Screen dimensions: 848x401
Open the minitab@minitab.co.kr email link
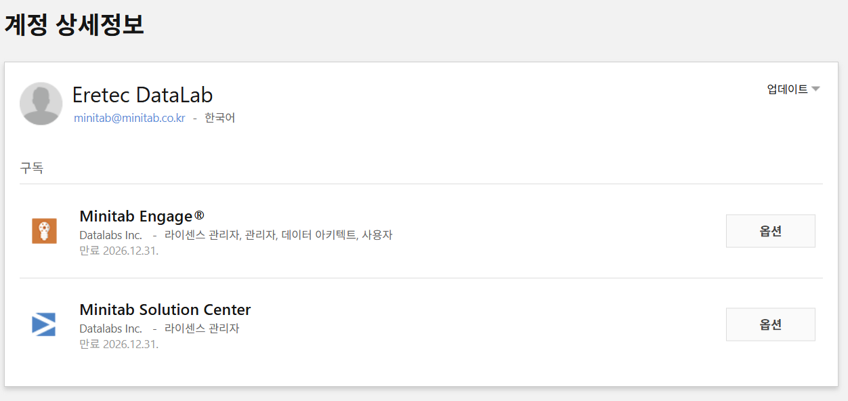[x=129, y=118]
